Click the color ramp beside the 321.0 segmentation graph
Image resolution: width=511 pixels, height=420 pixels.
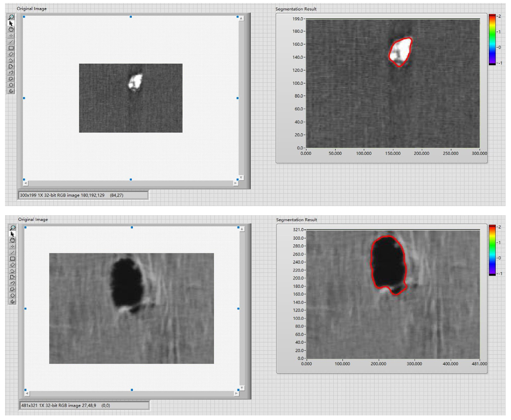click(x=492, y=250)
